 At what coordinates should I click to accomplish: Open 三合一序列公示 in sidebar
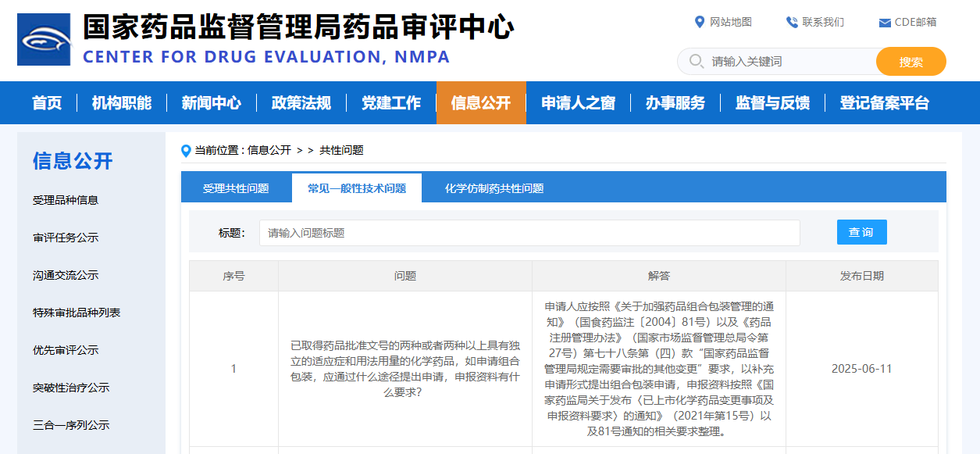point(71,425)
